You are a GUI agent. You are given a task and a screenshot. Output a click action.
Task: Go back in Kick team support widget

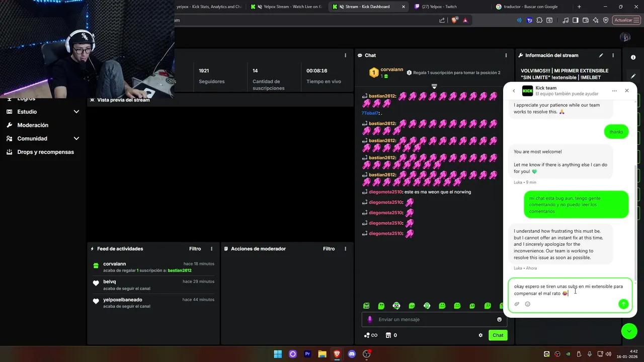(x=514, y=91)
